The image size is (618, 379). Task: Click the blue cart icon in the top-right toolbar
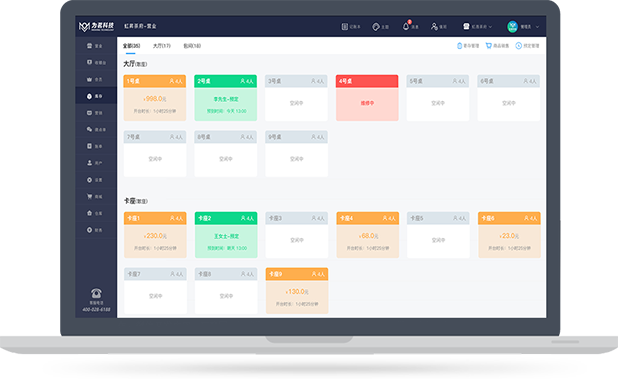pos(489,46)
